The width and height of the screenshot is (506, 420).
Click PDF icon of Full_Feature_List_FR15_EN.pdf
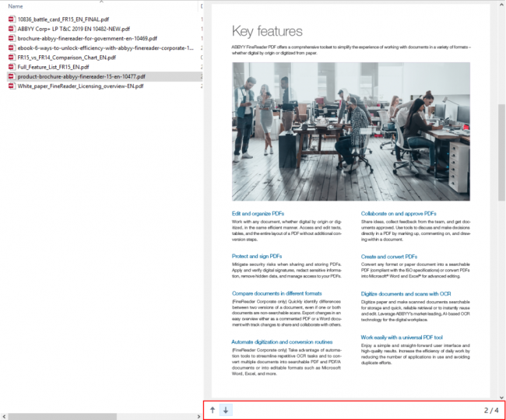pos(11,67)
